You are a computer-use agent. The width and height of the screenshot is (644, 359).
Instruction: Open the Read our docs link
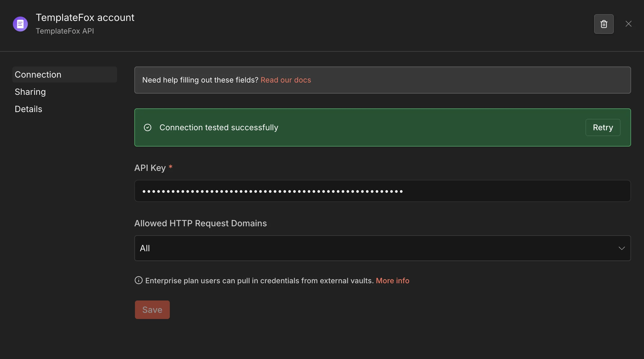coord(286,80)
